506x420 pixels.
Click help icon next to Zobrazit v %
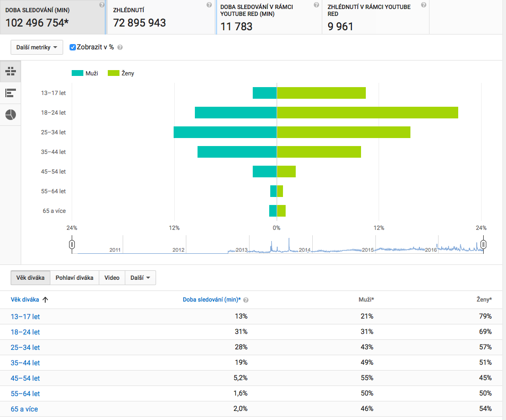coord(120,47)
